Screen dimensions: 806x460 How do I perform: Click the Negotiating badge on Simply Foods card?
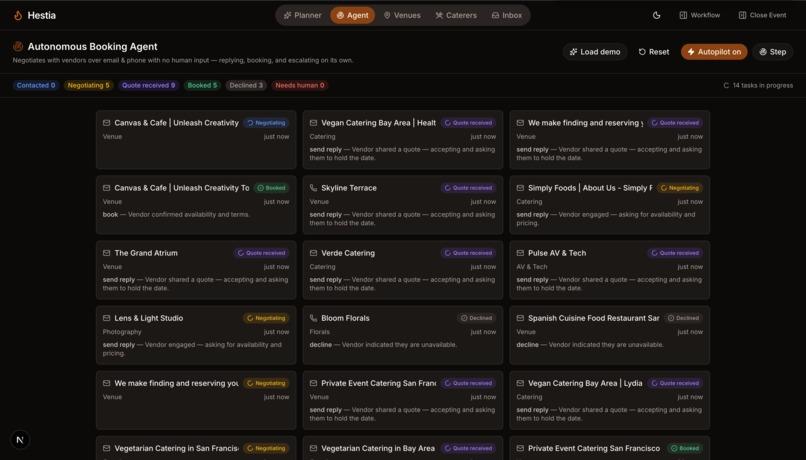pos(680,188)
